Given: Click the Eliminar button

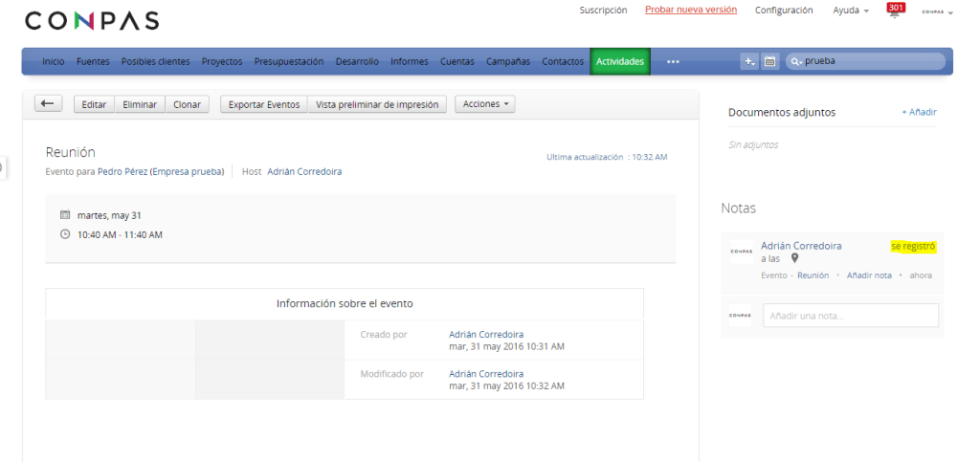Looking at the screenshot, I should tap(140, 104).
